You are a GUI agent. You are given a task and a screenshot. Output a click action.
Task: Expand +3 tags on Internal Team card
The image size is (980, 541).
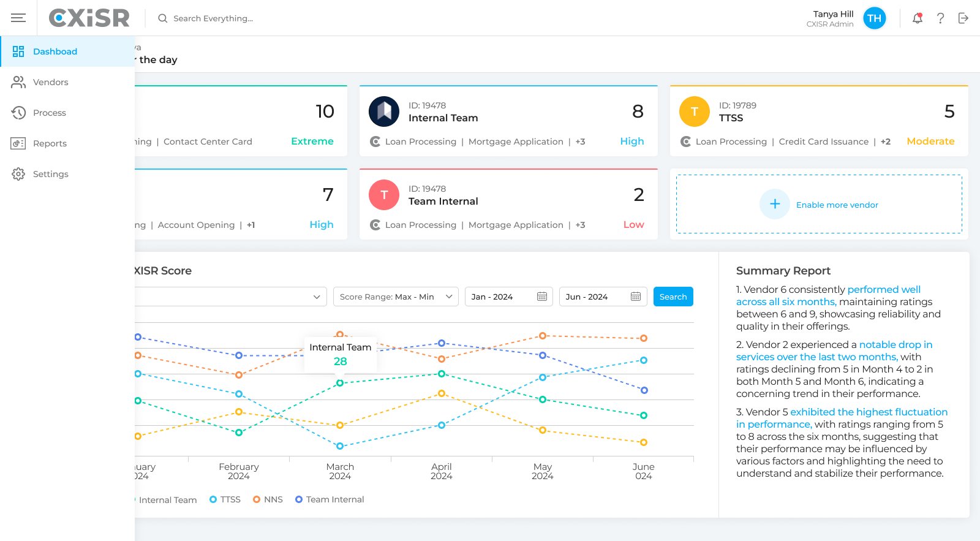580,142
